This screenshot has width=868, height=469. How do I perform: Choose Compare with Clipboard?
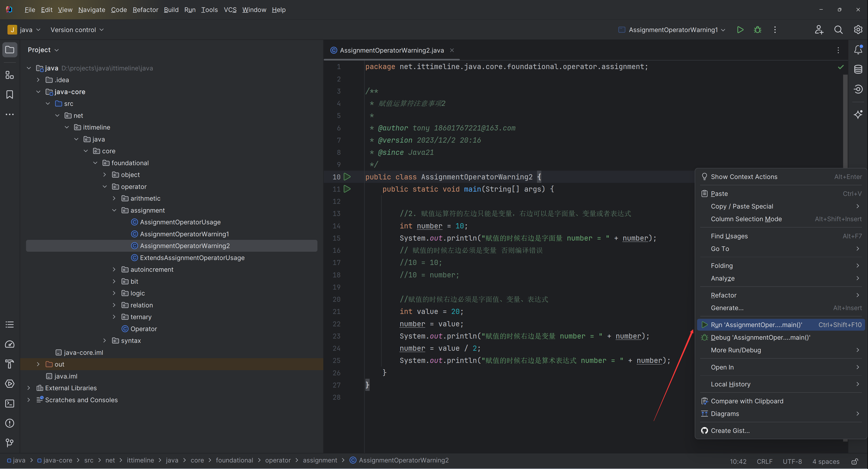click(781, 401)
